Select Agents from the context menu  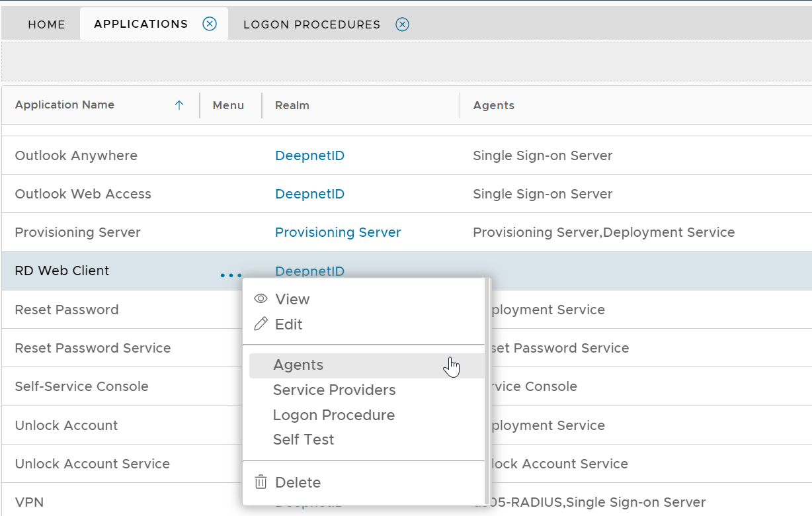click(298, 365)
